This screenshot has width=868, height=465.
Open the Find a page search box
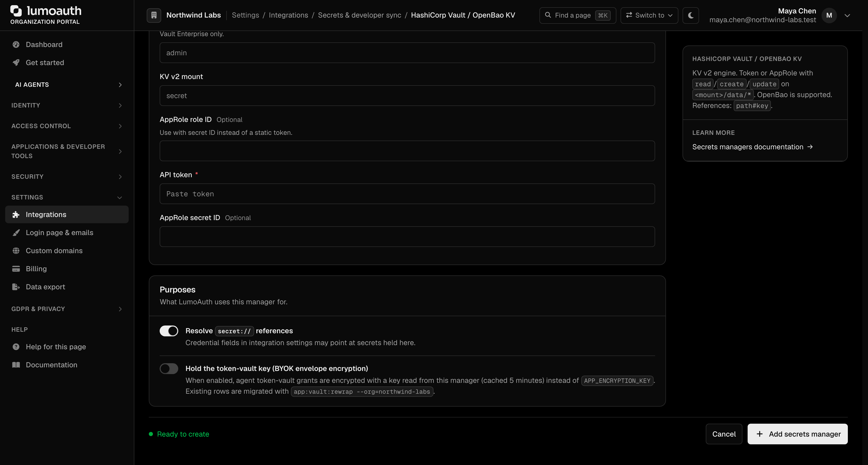coord(578,15)
